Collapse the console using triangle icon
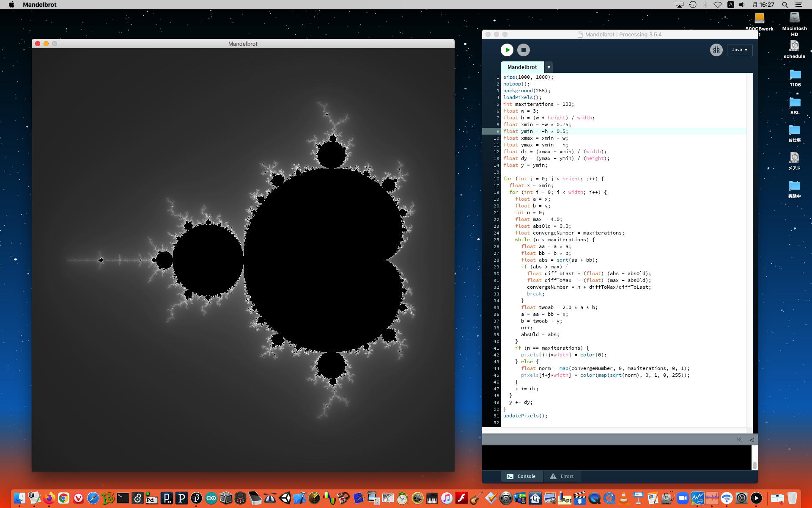 click(x=752, y=440)
